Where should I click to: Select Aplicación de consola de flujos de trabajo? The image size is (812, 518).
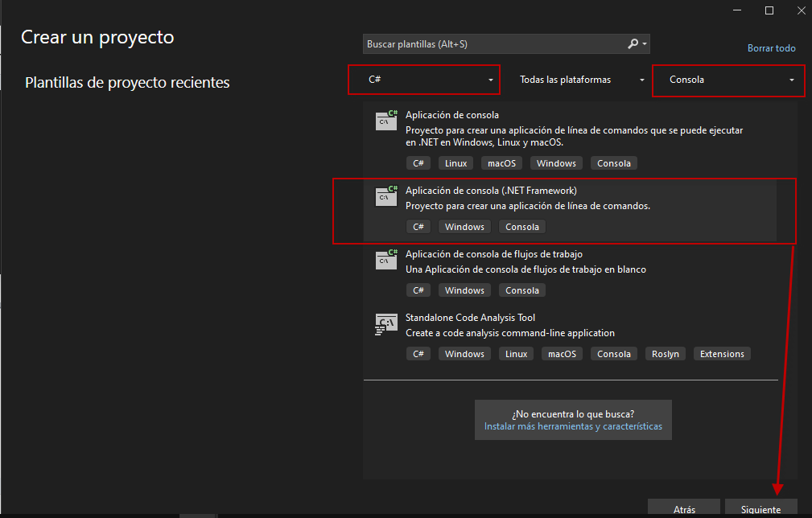(570, 273)
